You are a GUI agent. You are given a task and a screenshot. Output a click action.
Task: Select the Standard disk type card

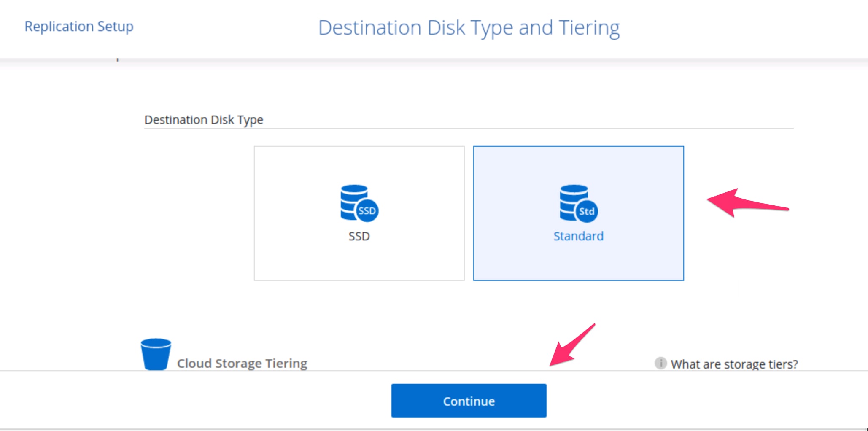click(x=578, y=261)
